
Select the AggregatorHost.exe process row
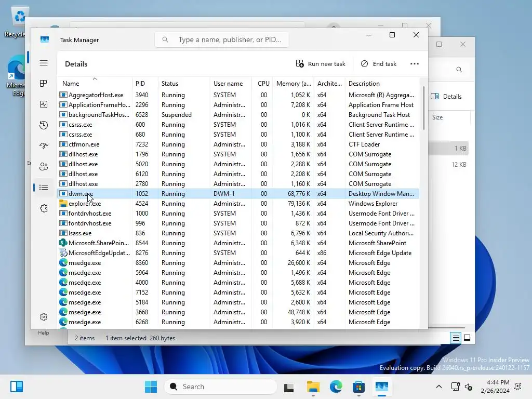238,95
